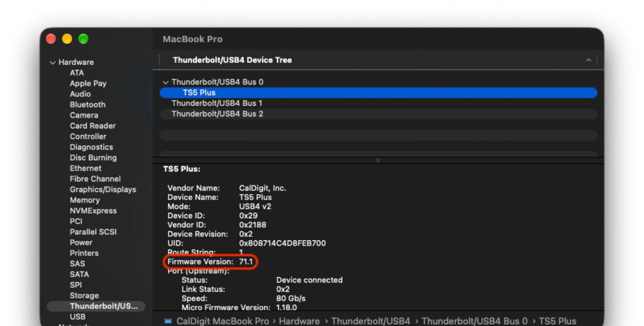Click the sort chevron in the Device Tree header

point(588,60)
